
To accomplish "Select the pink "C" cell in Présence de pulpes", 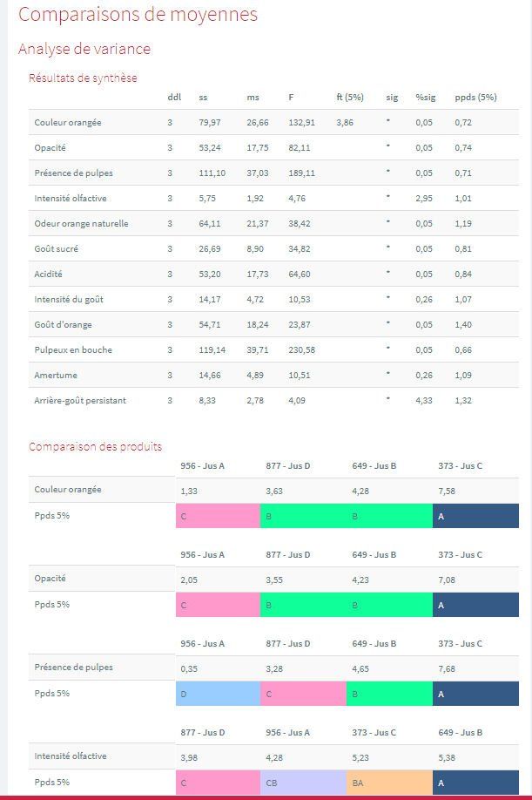I will tap(303, 694).
